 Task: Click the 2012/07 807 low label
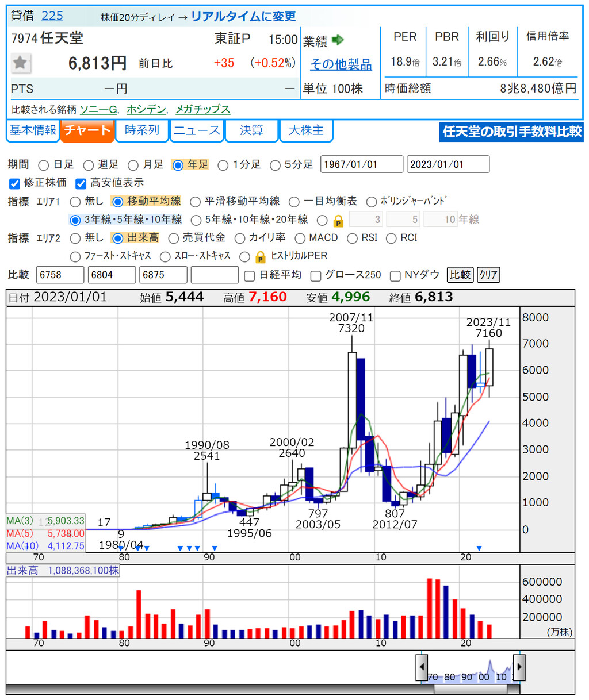395,518
